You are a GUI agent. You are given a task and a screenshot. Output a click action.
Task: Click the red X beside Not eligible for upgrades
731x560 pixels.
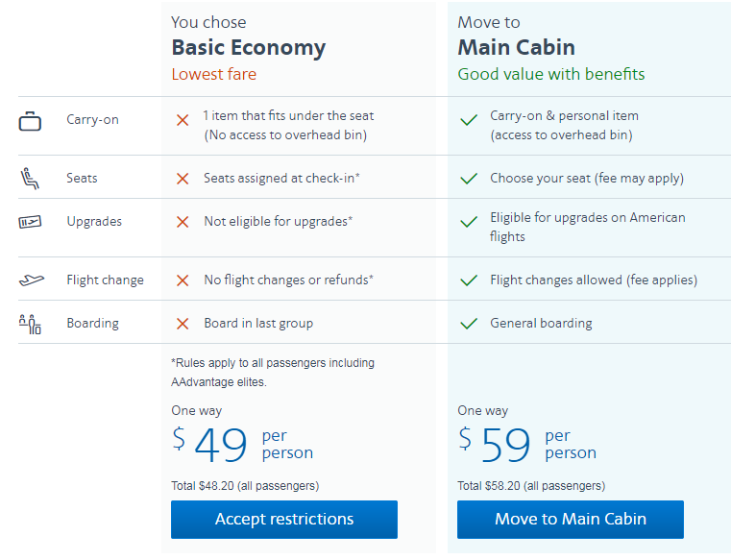click(x=183, y=222)
